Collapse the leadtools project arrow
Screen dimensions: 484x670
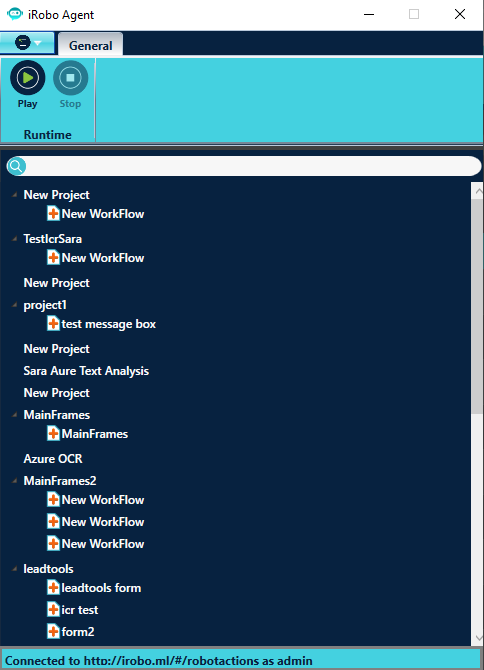pyautogui.click(x=15, y=569)
